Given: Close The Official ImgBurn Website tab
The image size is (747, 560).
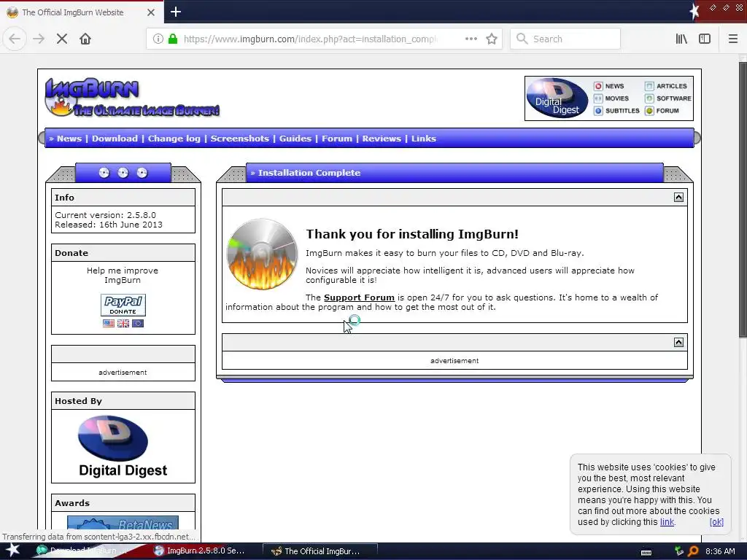Looking at the screenshot, I should click(150, 12).
